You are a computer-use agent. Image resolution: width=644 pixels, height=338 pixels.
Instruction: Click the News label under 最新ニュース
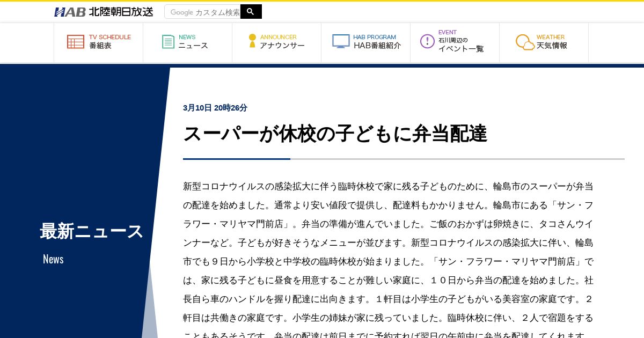point(53,259)
